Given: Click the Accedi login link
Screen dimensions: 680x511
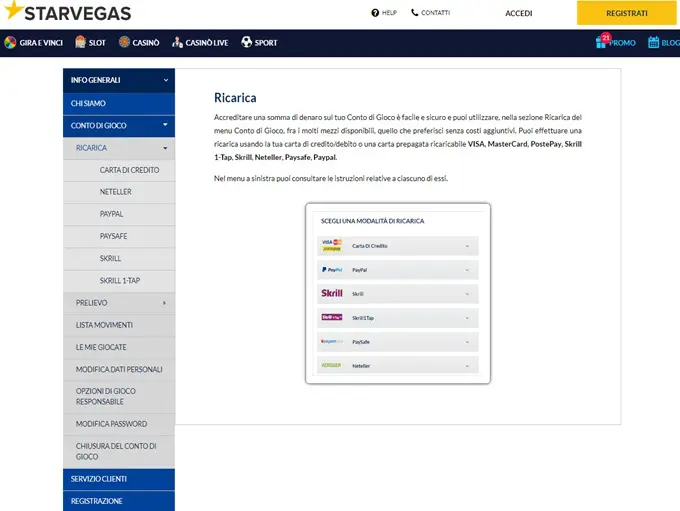Looking at the screenshot, I should [x=519, y=13].
